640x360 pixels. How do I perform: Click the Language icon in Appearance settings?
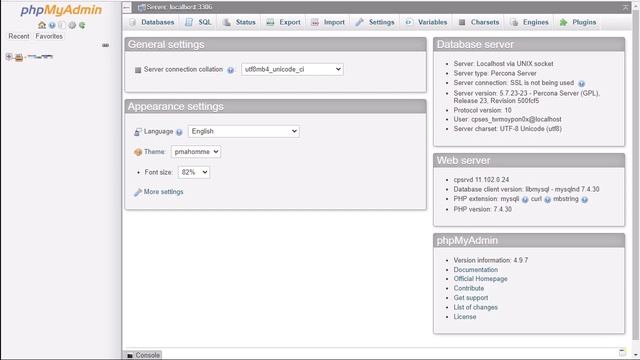(x=138, y=132)
